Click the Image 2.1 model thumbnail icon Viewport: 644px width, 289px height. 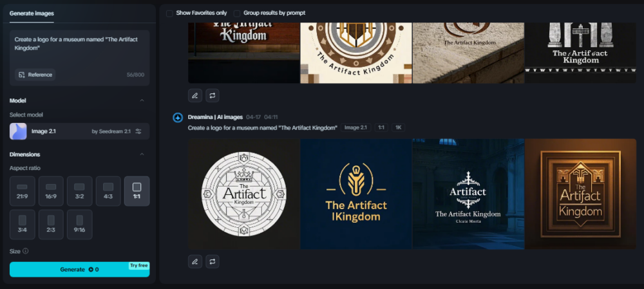(19, 131)
